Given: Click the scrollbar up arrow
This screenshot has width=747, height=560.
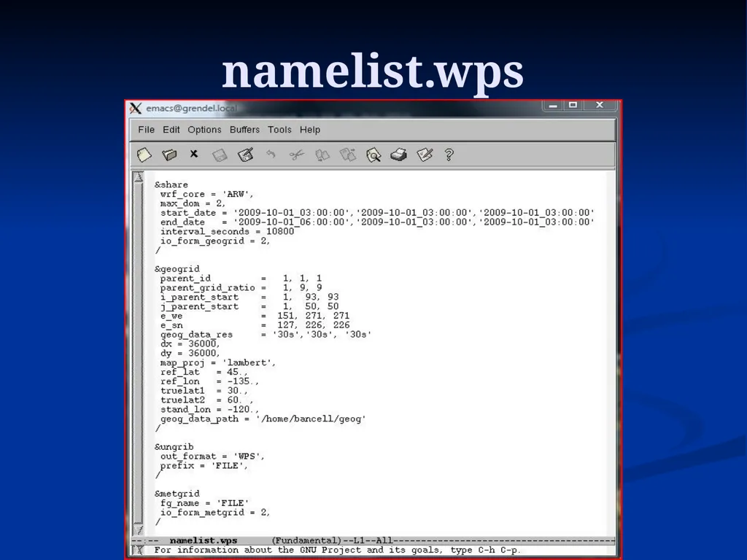Looking at the screenshot, I should [138, 177].
